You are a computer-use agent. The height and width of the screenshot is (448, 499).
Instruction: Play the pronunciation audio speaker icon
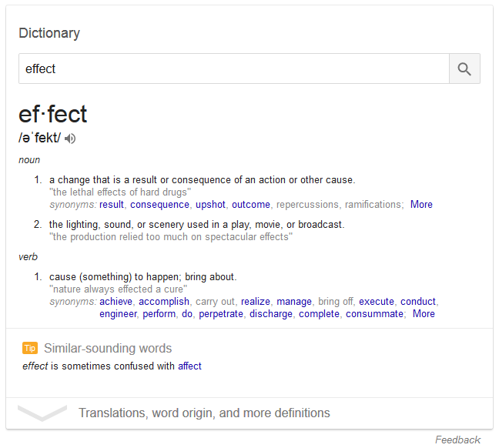(71, 139)
